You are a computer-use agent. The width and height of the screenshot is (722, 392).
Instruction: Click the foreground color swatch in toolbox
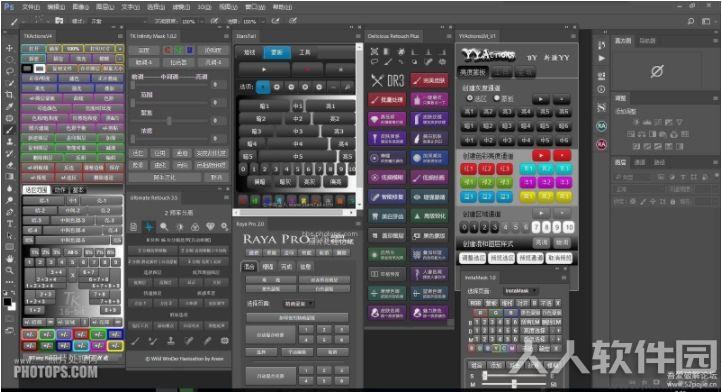click(7, 302)
